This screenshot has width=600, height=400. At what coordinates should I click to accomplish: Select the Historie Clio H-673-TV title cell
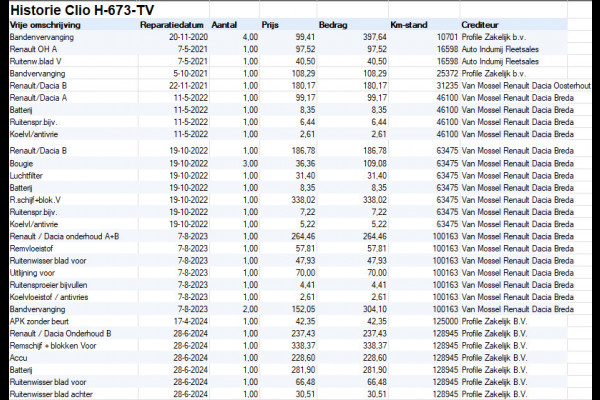point(82,10)
